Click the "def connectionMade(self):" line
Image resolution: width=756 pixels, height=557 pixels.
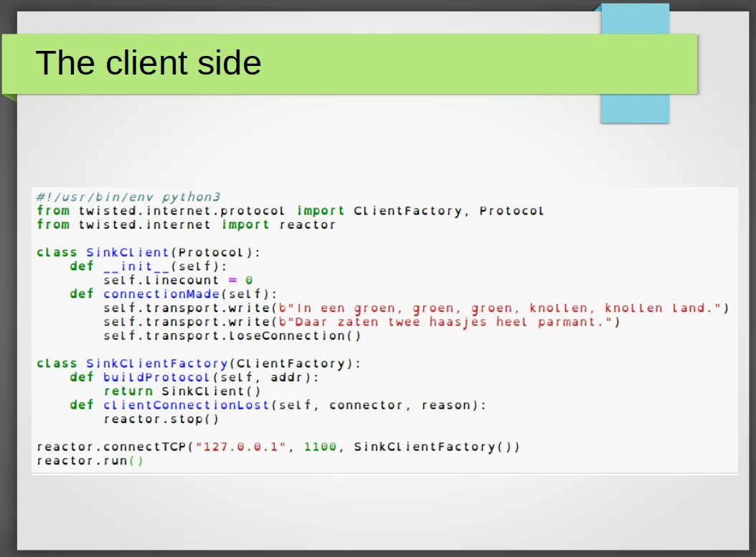click(x=174, y=294)
